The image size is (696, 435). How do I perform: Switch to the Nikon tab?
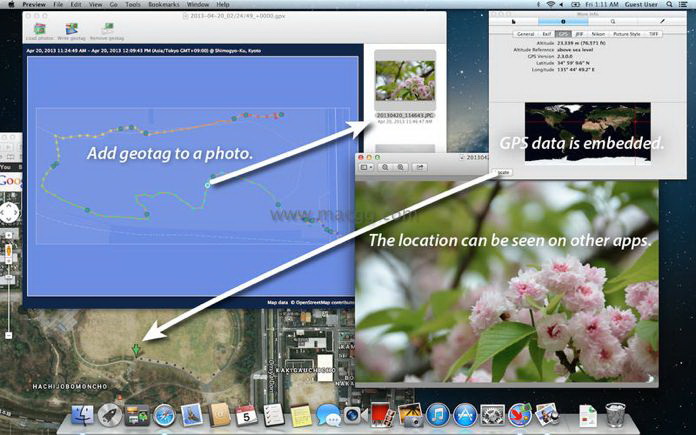pyautogui.click(x=598, y=33)
